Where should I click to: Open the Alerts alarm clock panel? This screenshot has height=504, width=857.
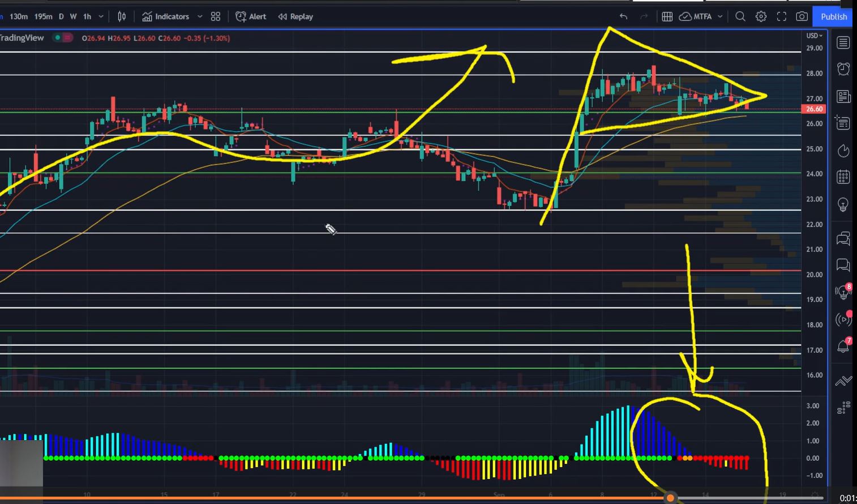[x=843, y=69]
